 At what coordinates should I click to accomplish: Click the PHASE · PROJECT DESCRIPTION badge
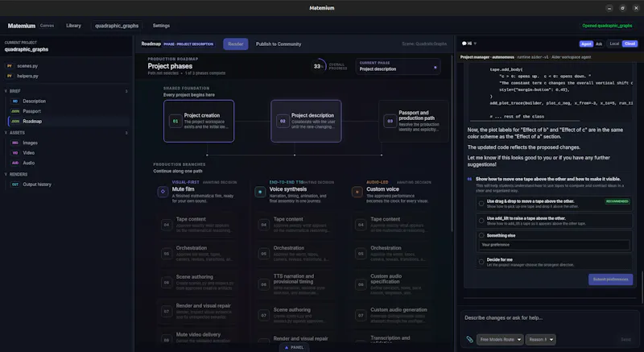click(x=188, y=44)
